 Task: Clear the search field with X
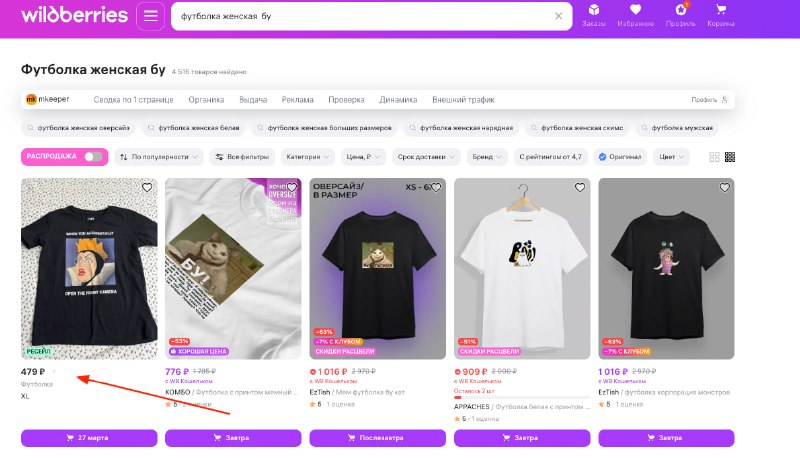(558, 16)
